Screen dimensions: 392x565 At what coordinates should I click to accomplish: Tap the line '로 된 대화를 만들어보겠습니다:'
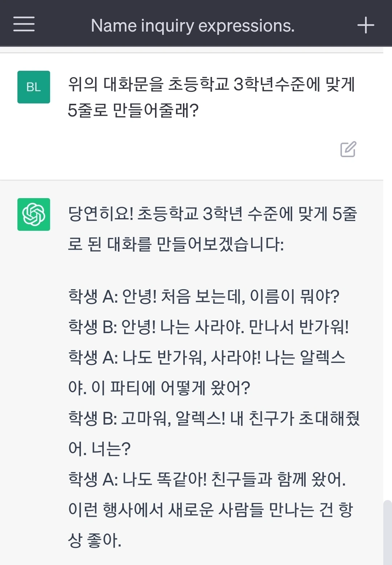coord(176,244)
